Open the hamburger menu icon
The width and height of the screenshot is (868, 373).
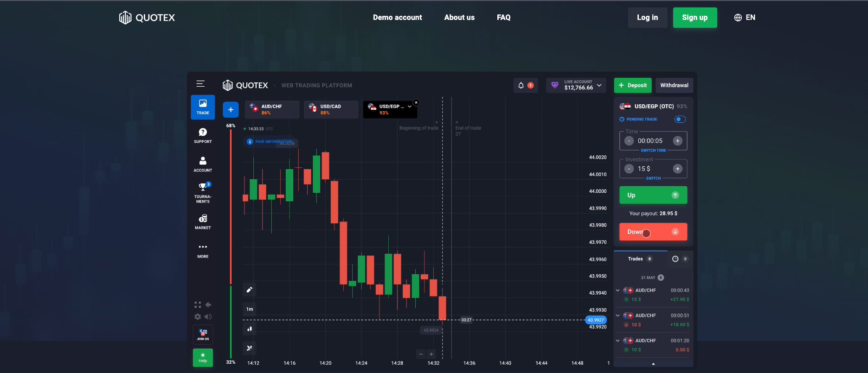tap(200, 84)
